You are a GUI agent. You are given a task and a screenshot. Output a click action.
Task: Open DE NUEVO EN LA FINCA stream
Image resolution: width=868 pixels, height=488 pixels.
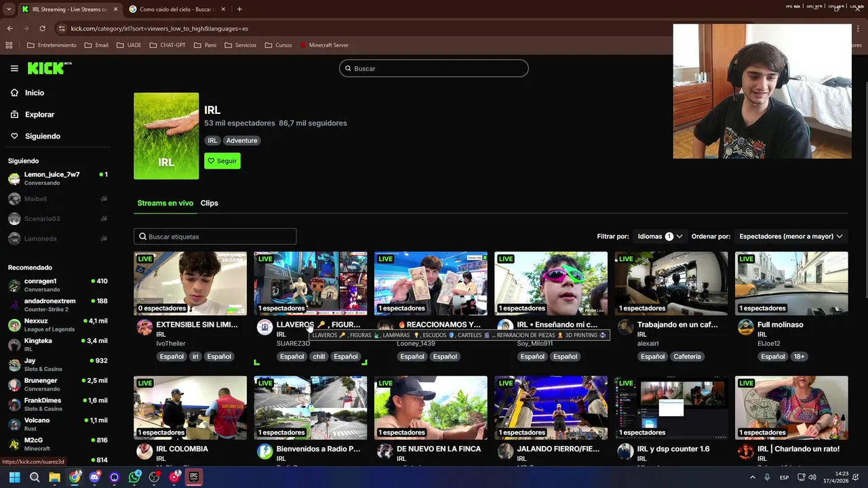(439, 449)
